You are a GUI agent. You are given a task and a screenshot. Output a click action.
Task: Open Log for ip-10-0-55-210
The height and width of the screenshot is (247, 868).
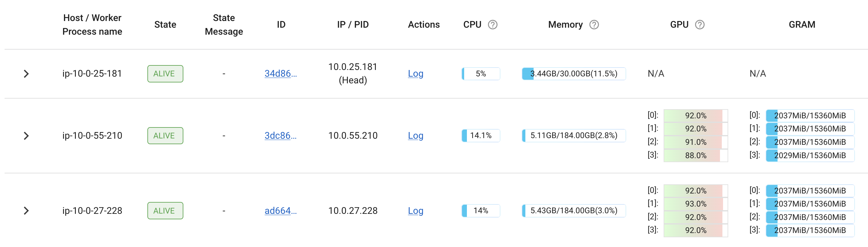click(x=415, y=135)
